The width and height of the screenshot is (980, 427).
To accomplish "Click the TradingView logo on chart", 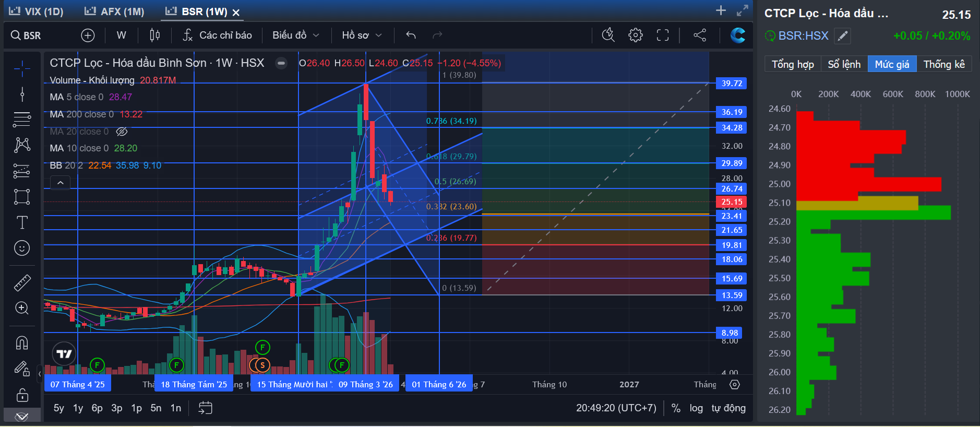I will (64, 354).
